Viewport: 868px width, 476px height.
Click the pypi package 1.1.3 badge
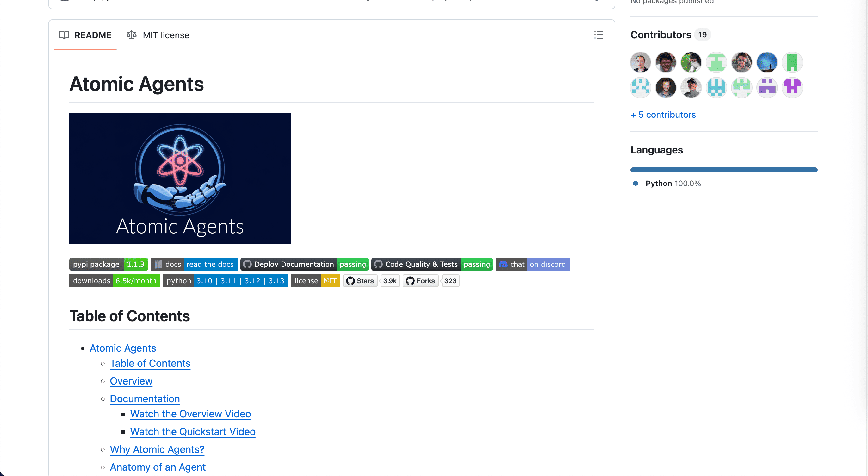coord(109,264)
